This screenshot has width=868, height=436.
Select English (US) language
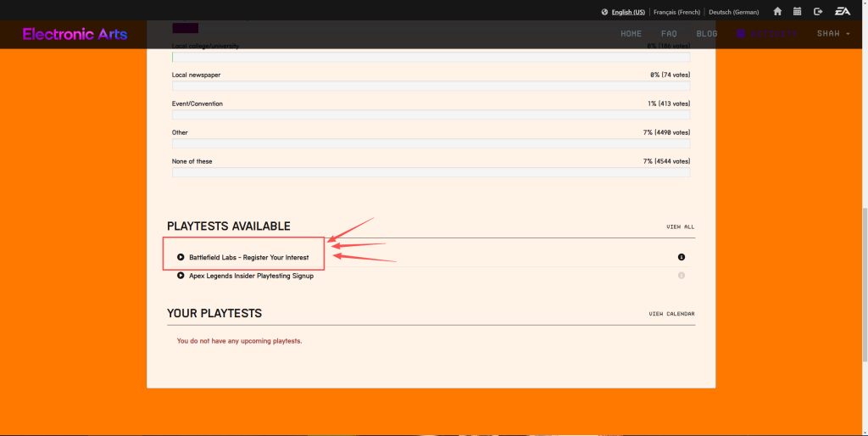[628, 12]
